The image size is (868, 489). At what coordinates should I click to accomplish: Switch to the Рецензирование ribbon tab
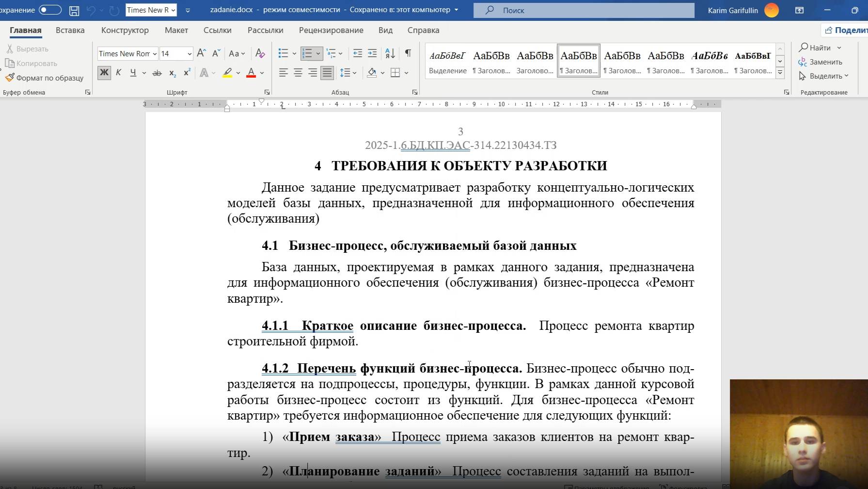click(331, 30)
